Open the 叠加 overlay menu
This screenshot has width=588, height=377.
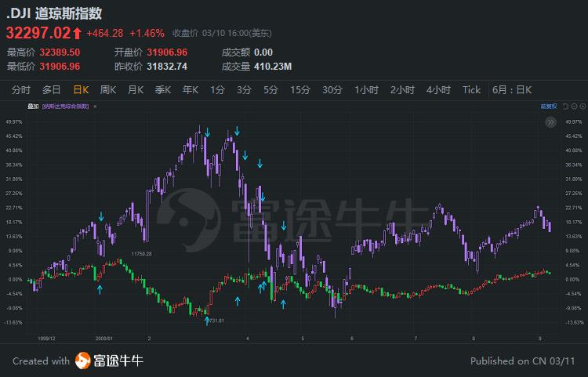(x=33, y=105)
